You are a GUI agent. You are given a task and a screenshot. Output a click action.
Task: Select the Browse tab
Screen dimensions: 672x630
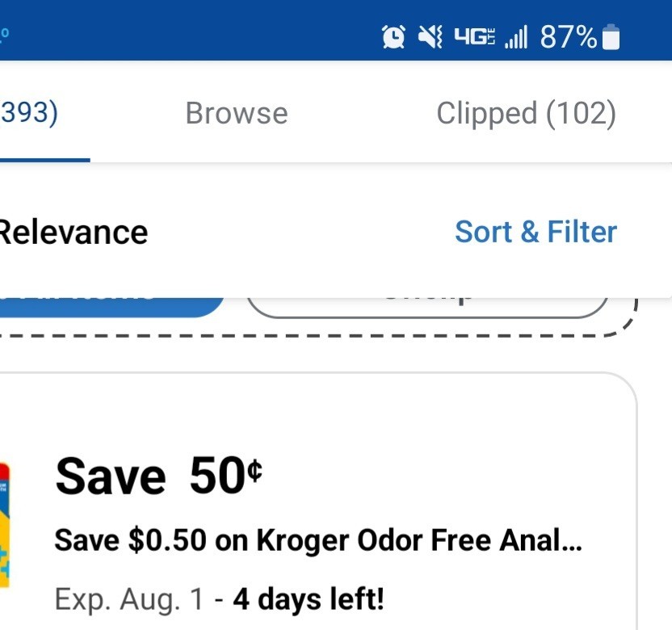pos(236,112)
